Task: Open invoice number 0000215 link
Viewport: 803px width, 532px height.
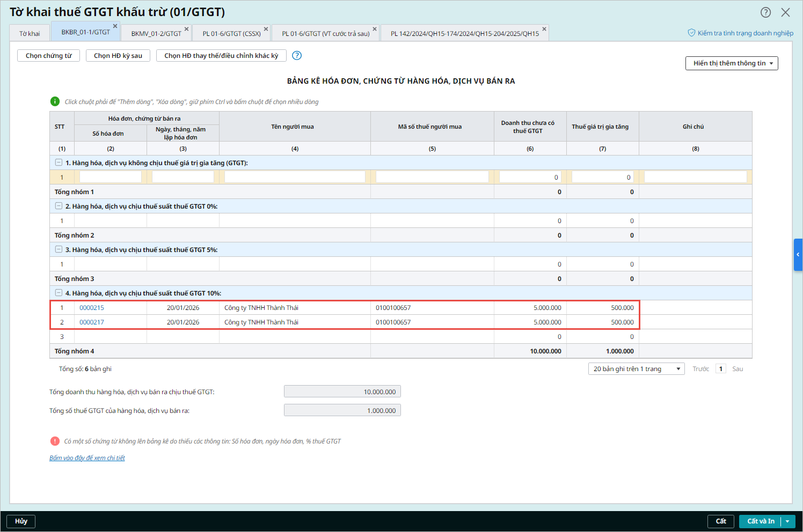Action: coord(92,308)
